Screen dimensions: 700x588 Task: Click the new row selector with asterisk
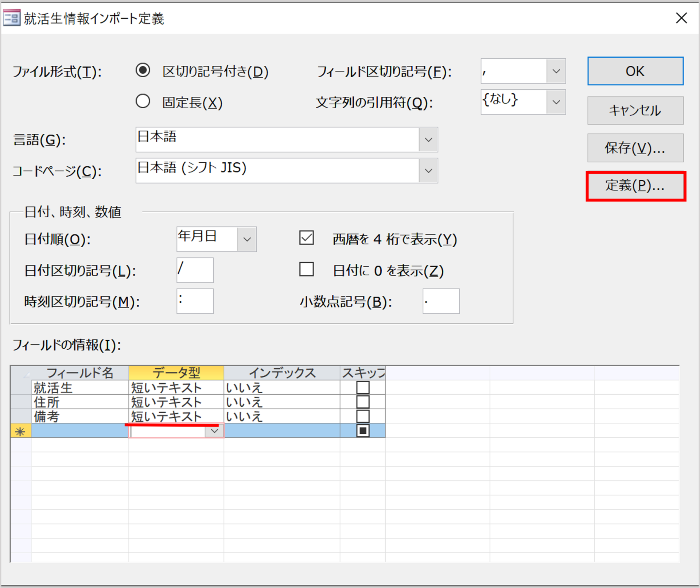(x=21, y=431)
